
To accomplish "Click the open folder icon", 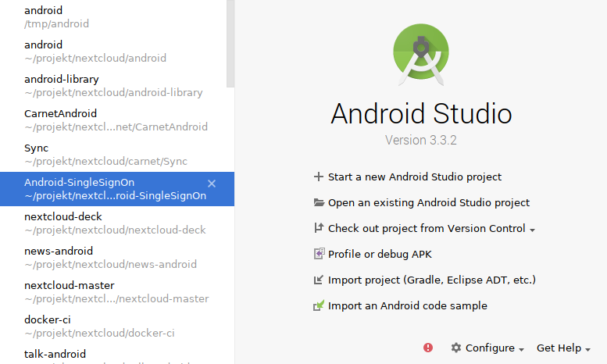I will 319,202.
